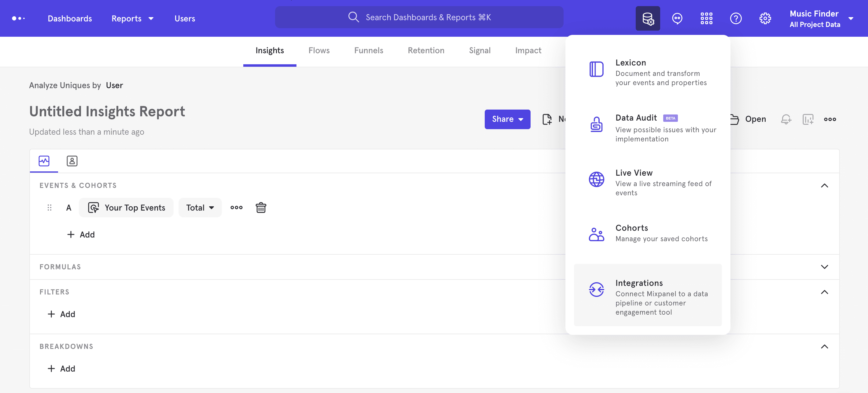Switch to chart visualization view

coord(44,160)
